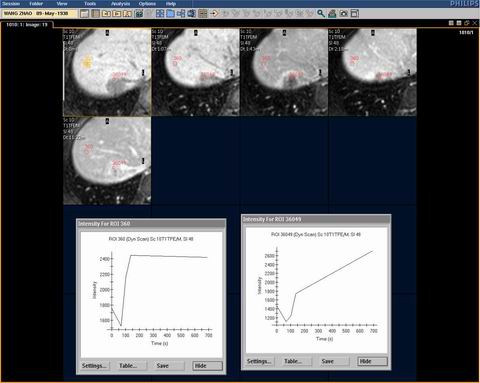The image size is (480, 383).
Task: Click Save button in ROI 360 graph
Action: pyautogui.click(x=163, y=366)
